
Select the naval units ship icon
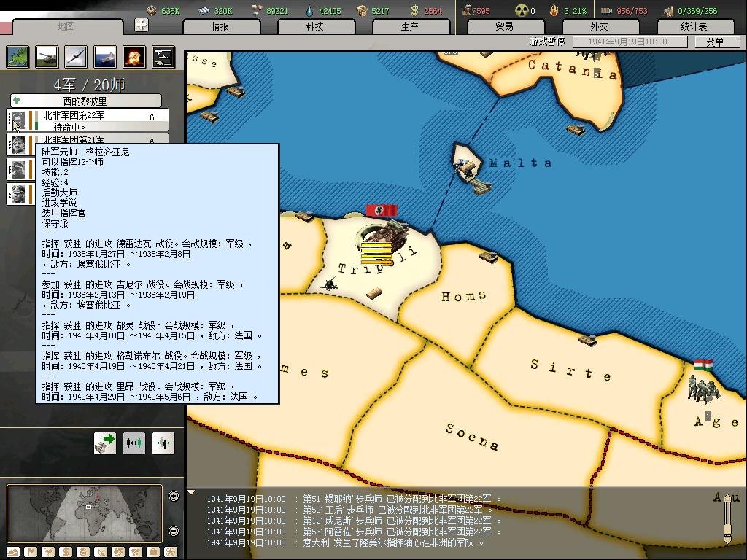pyautogui.click(x=105, y=57)
